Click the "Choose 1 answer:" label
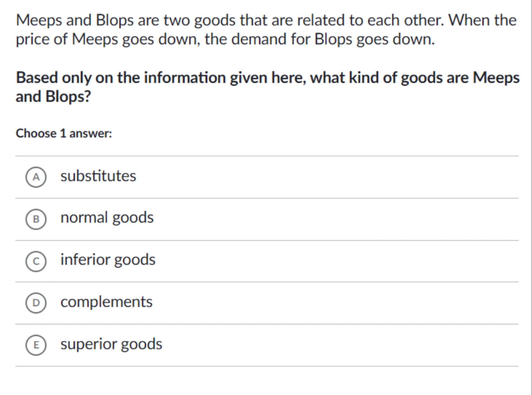 [x=64, y=133]
